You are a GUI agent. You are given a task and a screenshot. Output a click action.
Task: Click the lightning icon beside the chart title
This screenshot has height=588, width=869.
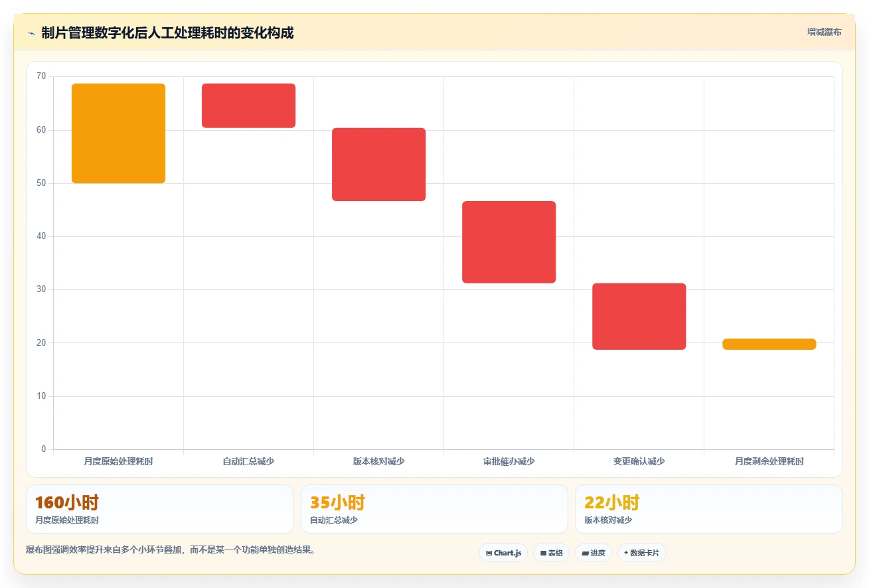[32, 33]
